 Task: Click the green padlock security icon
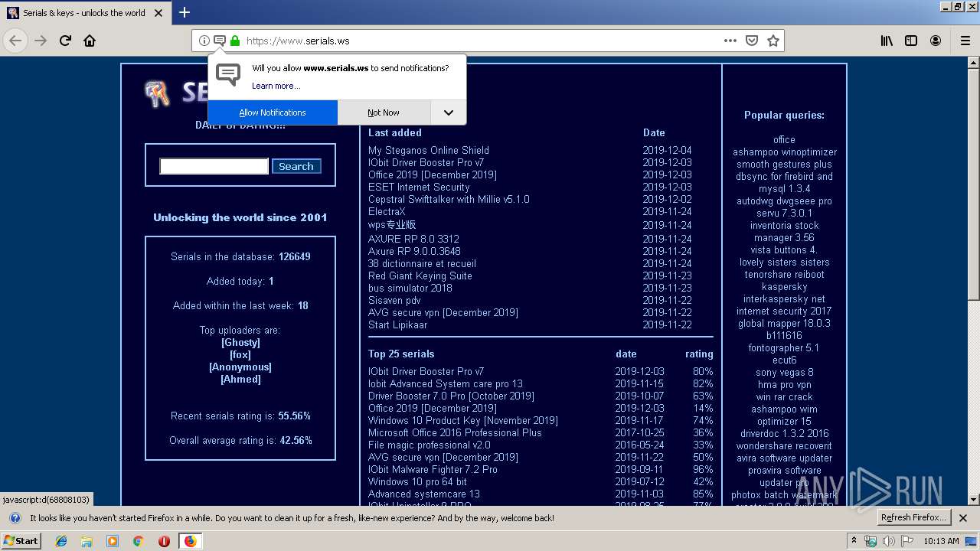235,41
